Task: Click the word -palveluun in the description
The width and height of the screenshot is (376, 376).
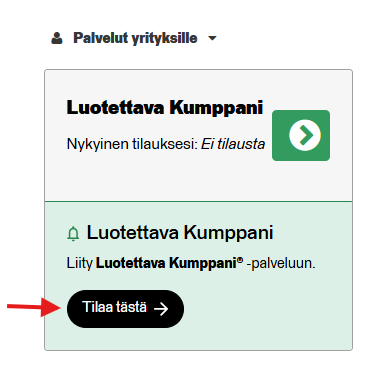Action: pos(281,264)
